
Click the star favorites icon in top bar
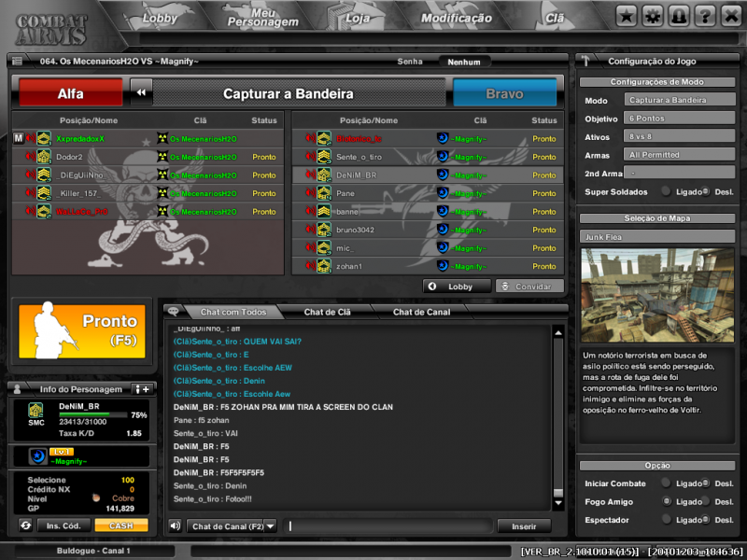(627, 16)
